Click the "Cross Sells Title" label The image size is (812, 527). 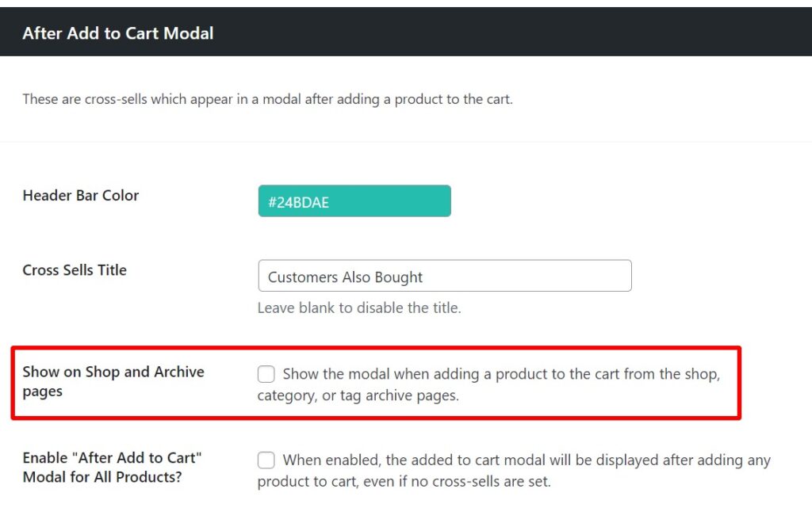pyautogui.click(x=74, y=269)
